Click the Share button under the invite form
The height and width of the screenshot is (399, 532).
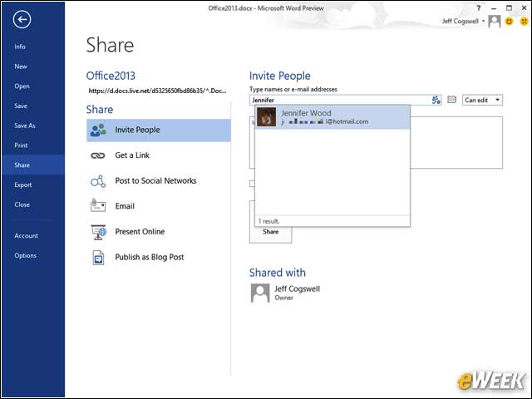pyautogui.click(x=270, y=231)
